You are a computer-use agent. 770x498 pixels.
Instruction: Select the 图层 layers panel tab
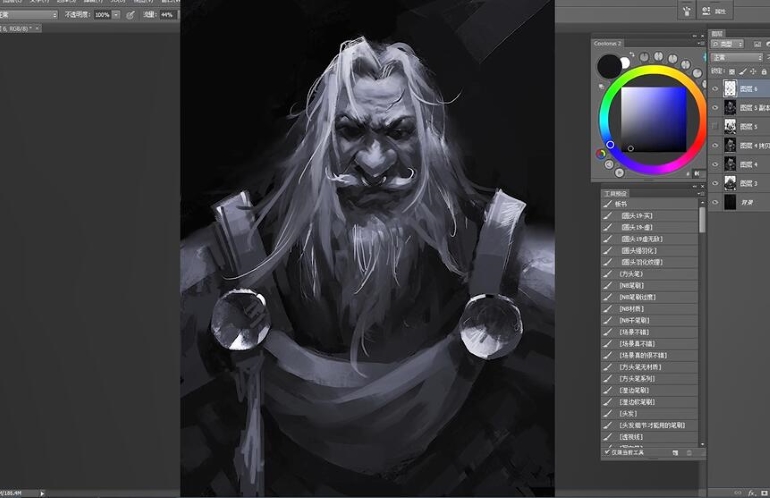[716, 32]
